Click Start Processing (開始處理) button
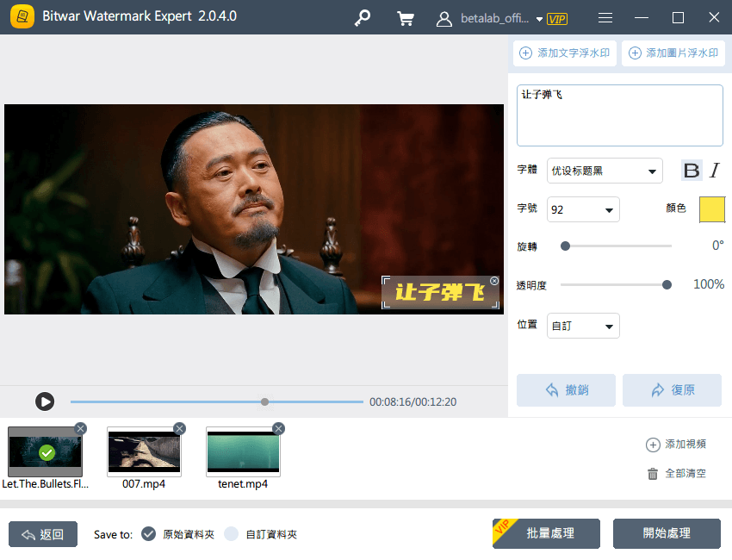The image size is (732, 560). 667,533
